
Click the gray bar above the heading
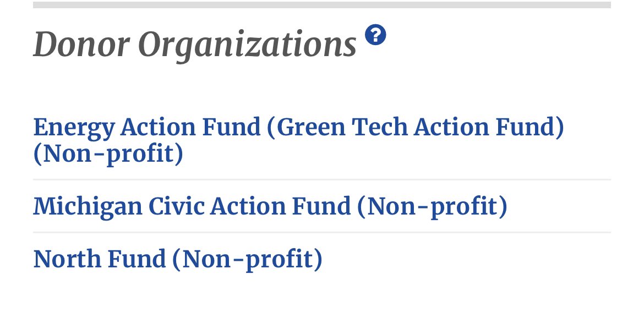pos(321,5)
